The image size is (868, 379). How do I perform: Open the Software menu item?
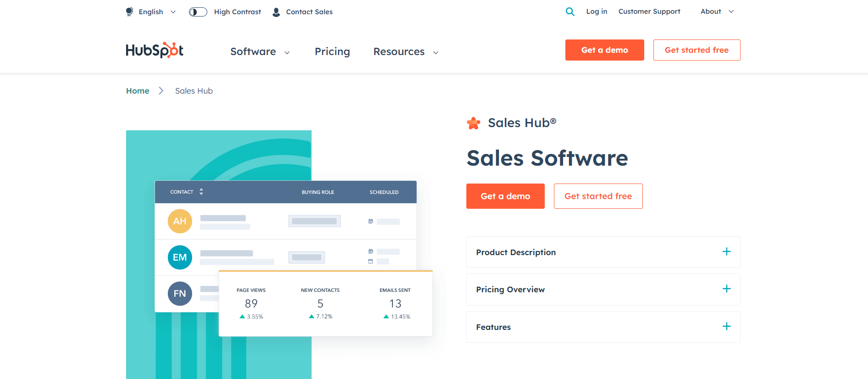[x=253, y=51]
